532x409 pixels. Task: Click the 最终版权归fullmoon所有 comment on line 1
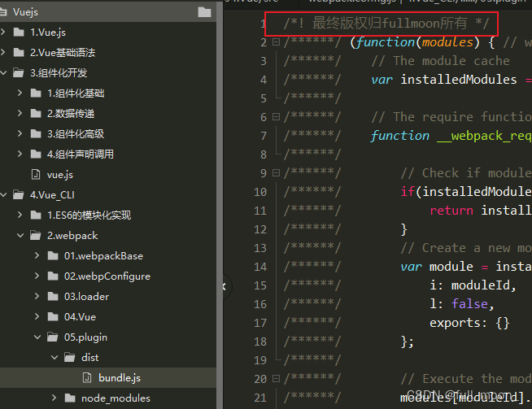tap(386, 23)
